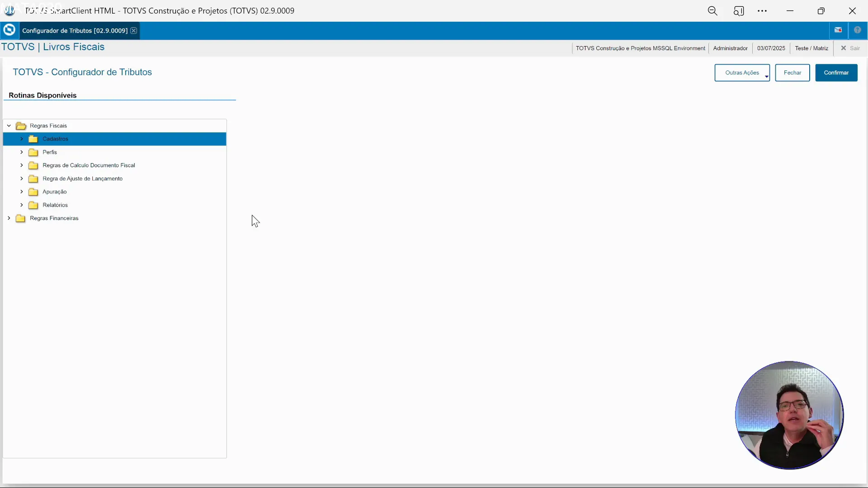Click the 03/07/2025 date field

tap(771, 48)
